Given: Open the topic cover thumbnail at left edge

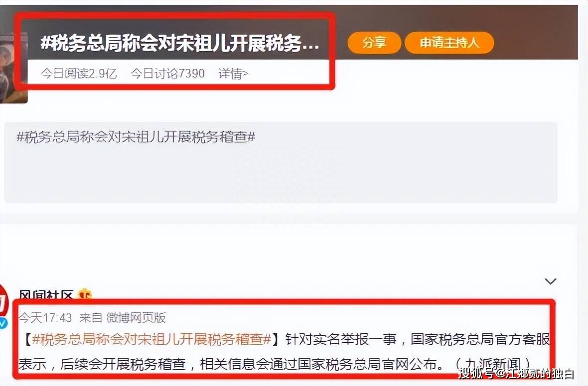Looking at the screenshot, I should tap(13, 67).
